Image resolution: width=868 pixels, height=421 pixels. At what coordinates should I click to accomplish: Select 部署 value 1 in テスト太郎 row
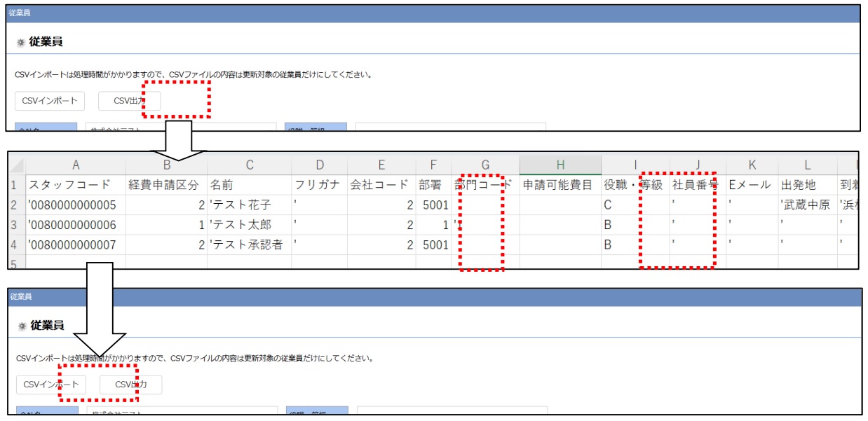pos(433,225)
